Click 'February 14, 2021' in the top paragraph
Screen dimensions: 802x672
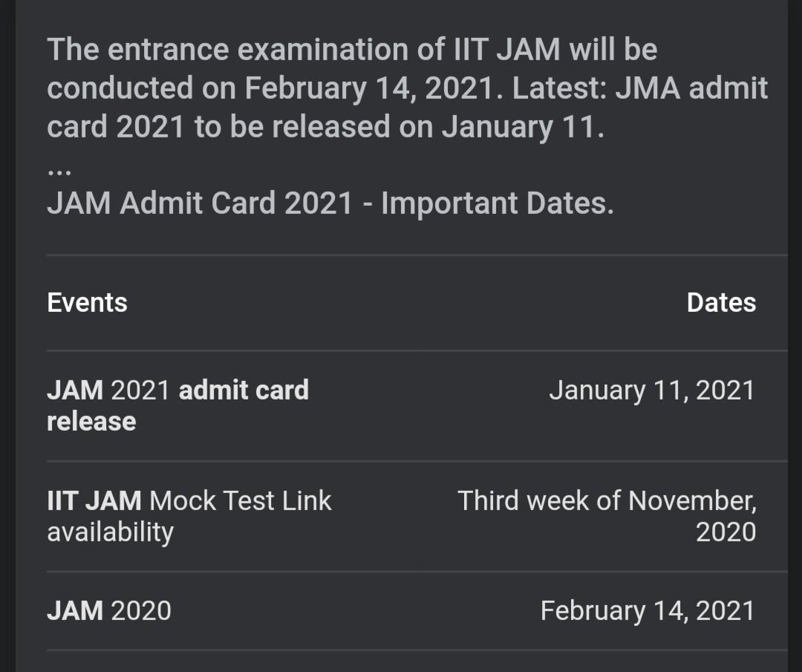(x=369, y=88)
